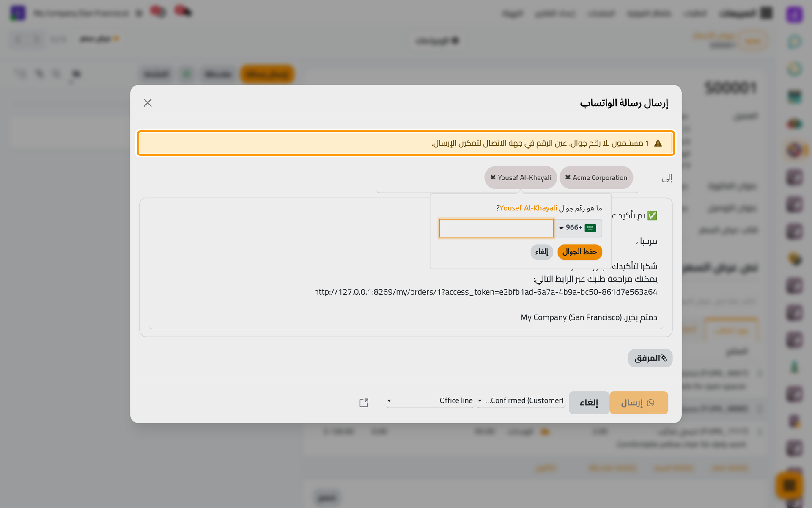Viewport: 812px width, 508px height.
Task: Click the WhatsApp icon on the send button
Action: [650, 403]
